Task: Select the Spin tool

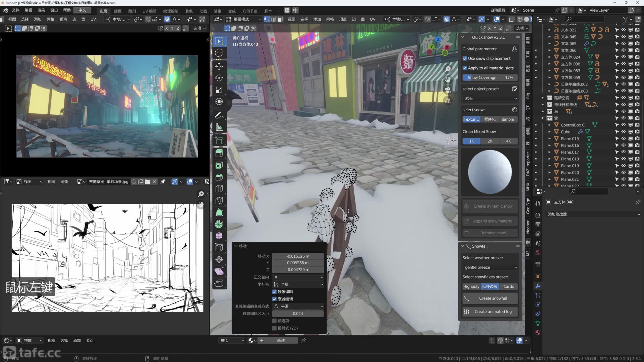Action: coord(219,224)
